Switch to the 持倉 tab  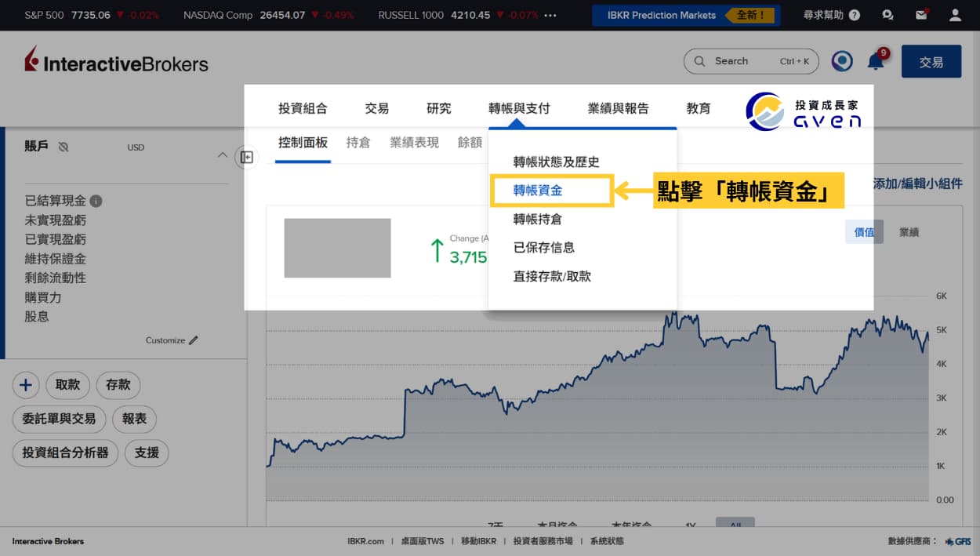point(358,143)
